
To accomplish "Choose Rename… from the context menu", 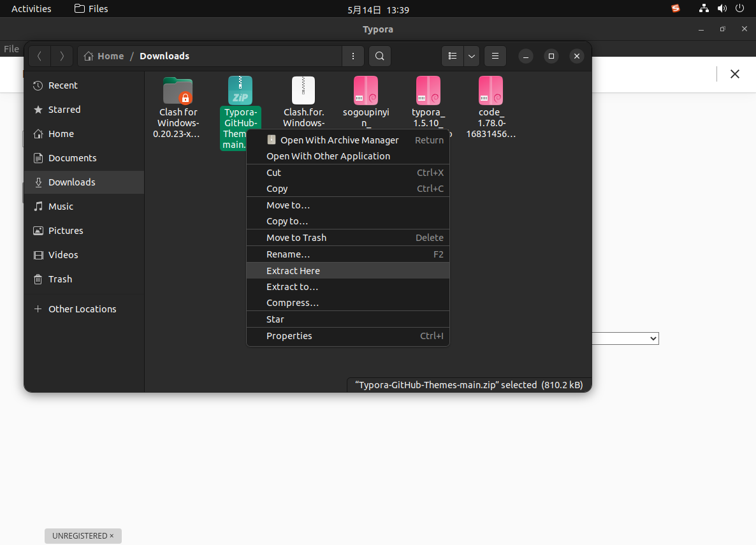I will coord(347,254).
